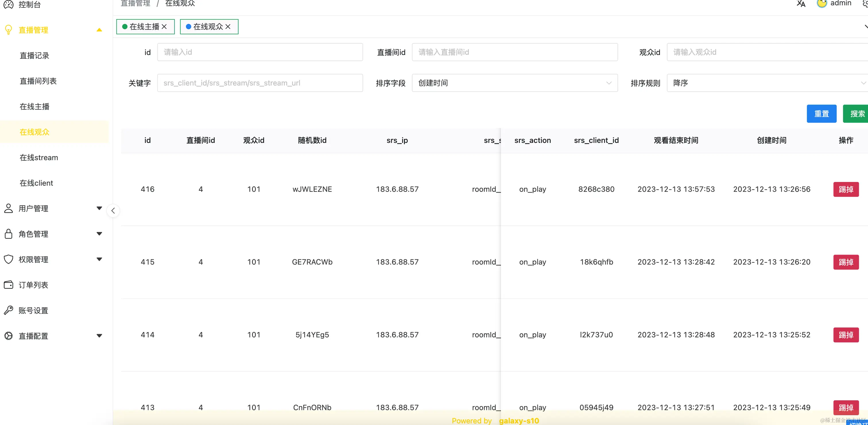This screenshot has height=425, width=868.
Task: Click the 创建时间 column header
Action: click(772, 140)
